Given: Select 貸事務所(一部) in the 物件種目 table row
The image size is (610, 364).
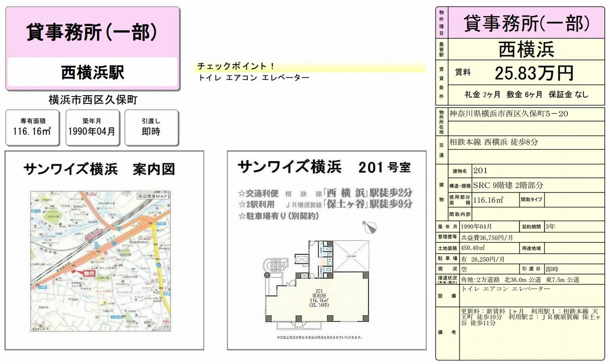Looking at the screenshot, I should coord(526,23).
